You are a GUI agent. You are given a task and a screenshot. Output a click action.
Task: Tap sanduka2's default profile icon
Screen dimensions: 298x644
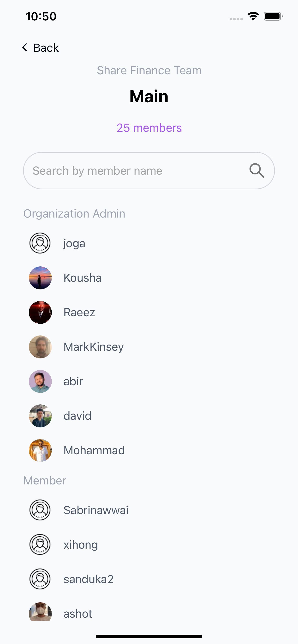(x=40, y=579)
